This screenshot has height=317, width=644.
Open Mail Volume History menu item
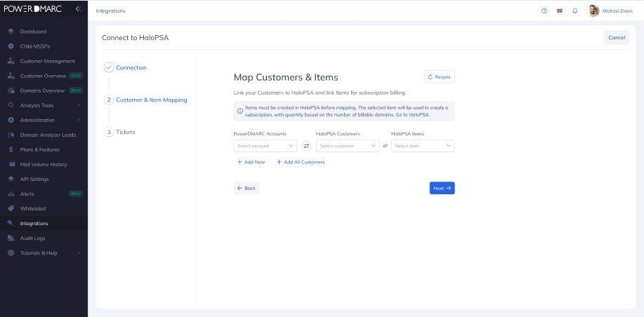pyautogui.click(x=44, y=164)
